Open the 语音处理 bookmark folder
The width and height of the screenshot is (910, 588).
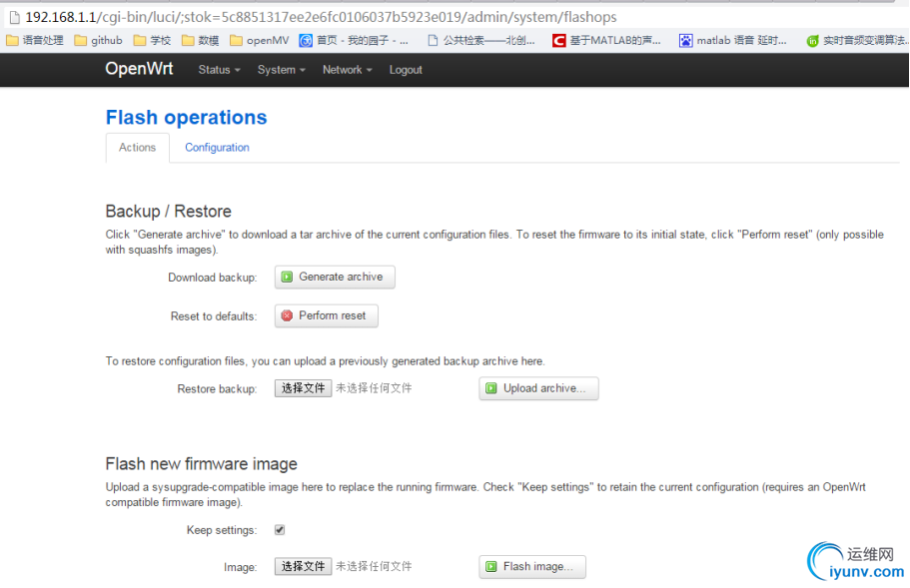coord(35,40)
